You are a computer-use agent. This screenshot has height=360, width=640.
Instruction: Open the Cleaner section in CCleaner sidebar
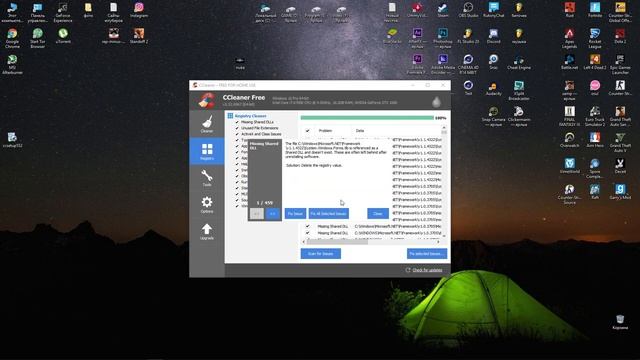point(207,124)
